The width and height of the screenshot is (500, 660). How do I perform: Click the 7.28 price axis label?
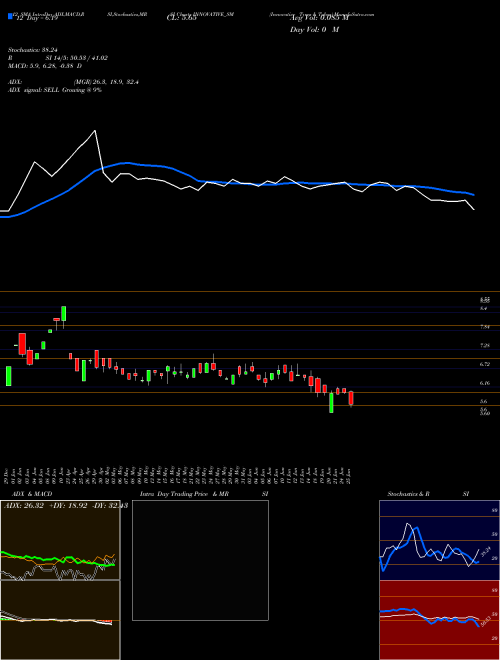pos(484,346)
